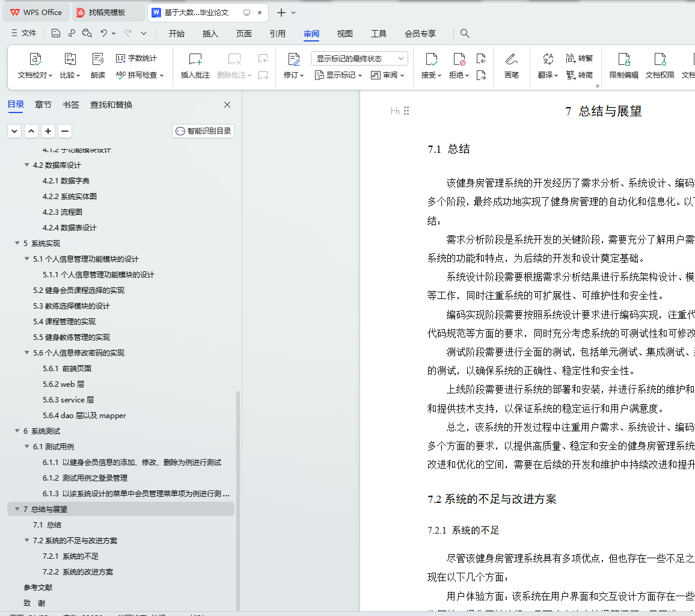
Task: Go to previous change icon
Action: coord(481,58)
